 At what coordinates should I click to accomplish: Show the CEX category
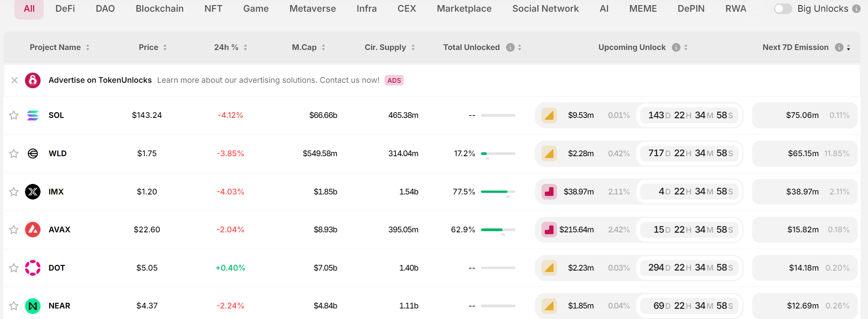click(407, 9)
